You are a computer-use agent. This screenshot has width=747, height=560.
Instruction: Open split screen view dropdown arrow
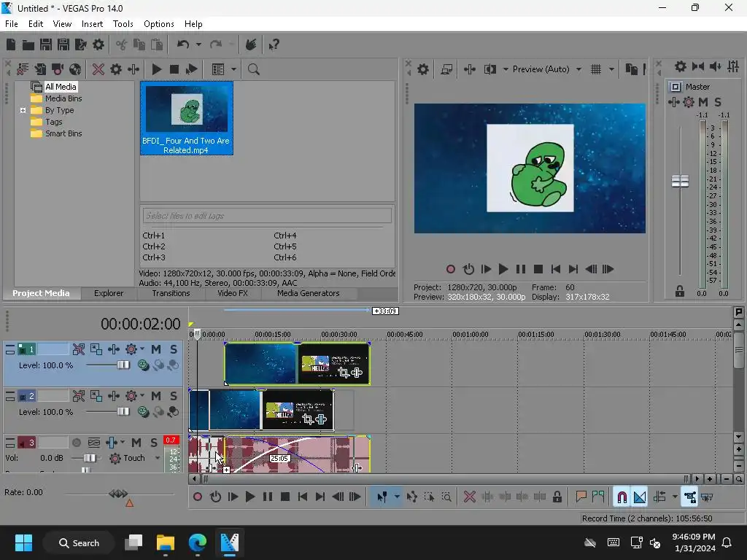[506, 69]
